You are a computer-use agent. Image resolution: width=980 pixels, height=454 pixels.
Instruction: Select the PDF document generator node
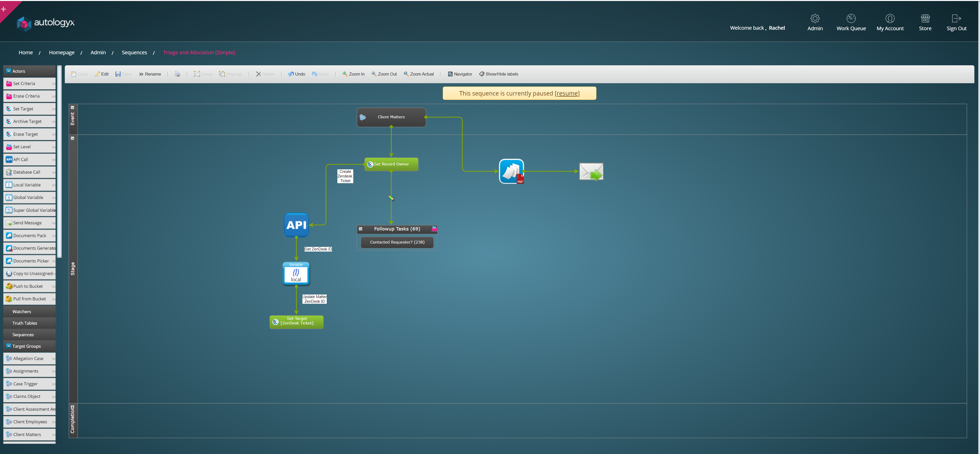512,172
